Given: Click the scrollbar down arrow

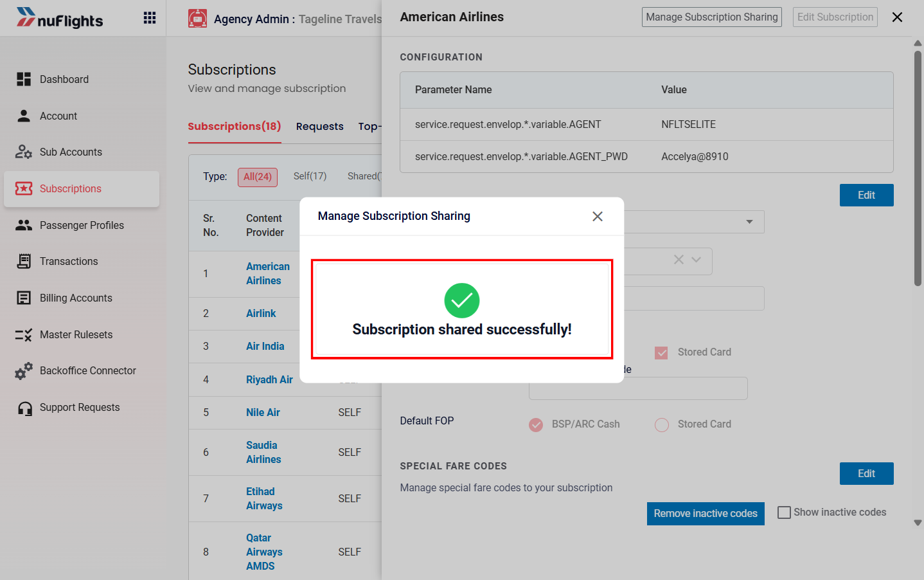Looking at the screenshot, I should pyautogui.click(x=918, y=523).
